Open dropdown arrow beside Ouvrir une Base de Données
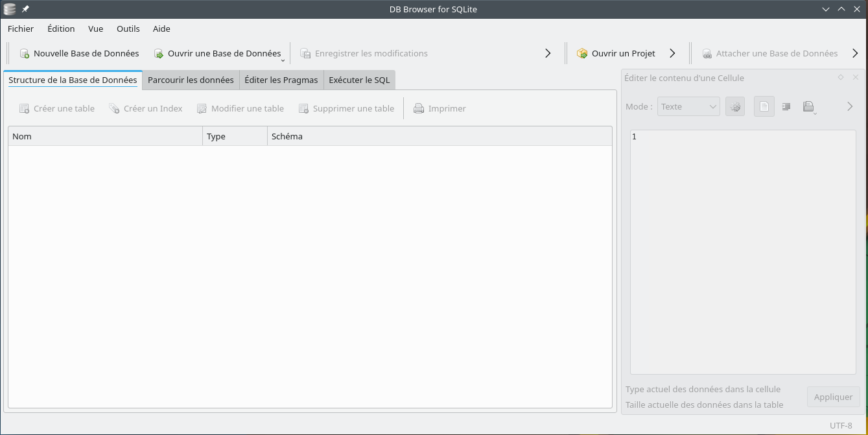This screenshot has width=868, height=435. (x=283, y=59)
